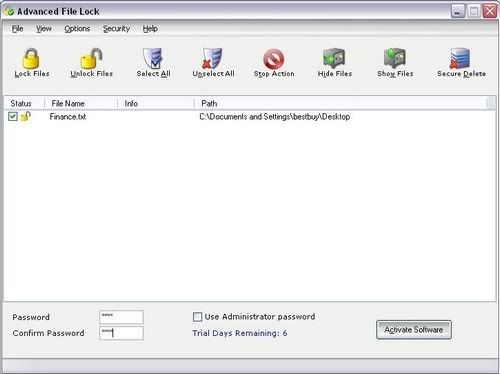Screen dimensions: 500x374
Task: Click the Hide Files safe icon
Action: (x=334, y=58)
